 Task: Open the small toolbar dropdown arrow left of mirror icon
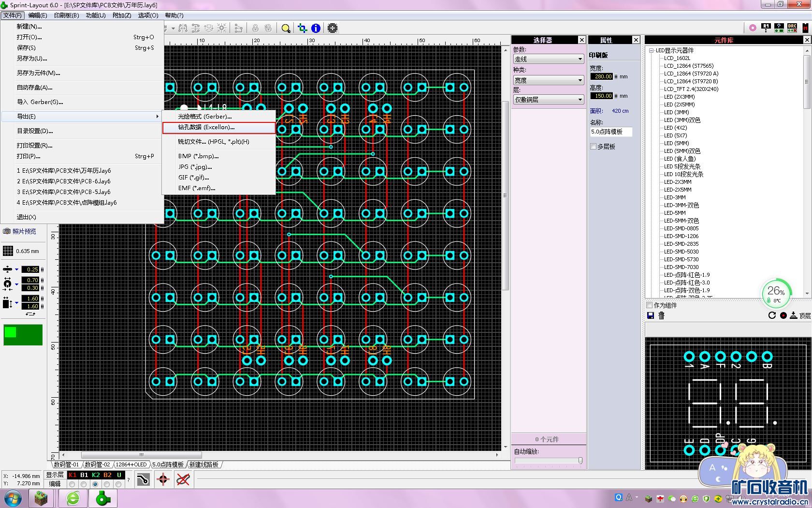173,28
